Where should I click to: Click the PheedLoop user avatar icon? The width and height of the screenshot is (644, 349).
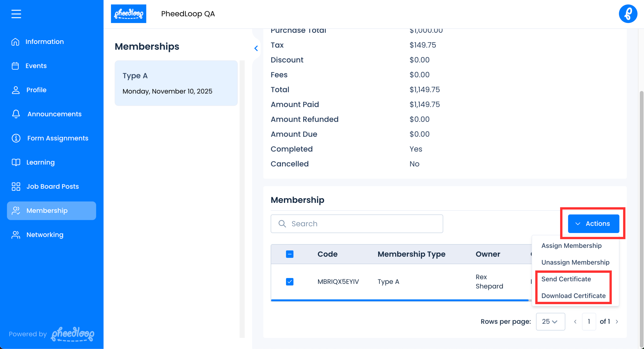pos(628,14)
